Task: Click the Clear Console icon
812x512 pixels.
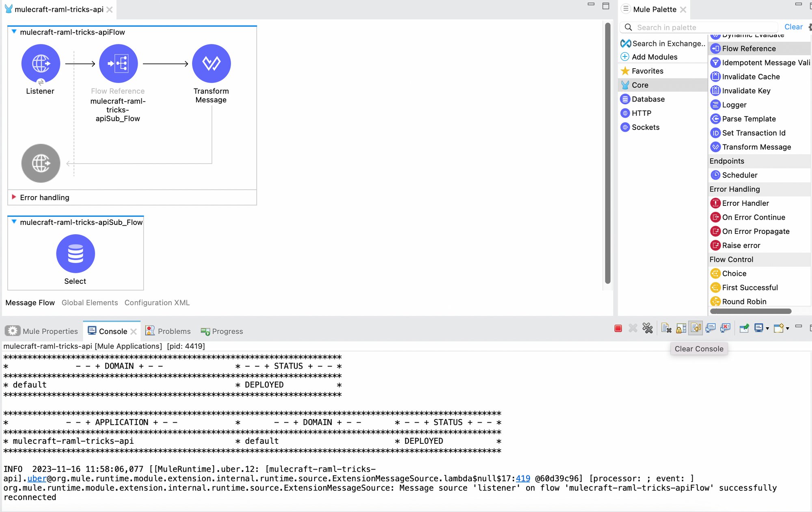Action: click(666, 328)
